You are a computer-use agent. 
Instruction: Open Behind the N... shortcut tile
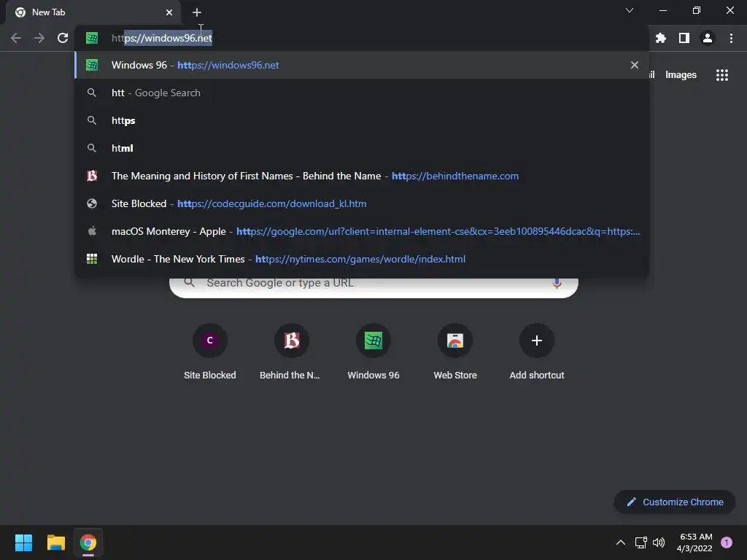click(292, 352)
